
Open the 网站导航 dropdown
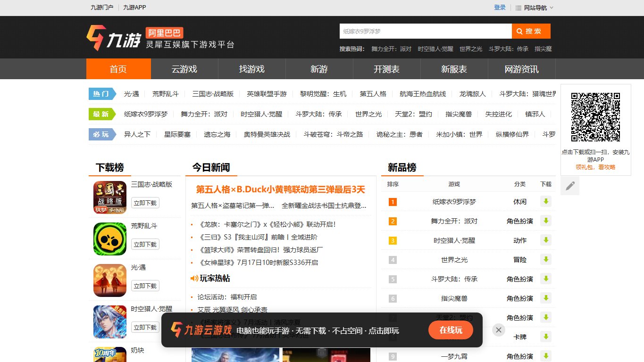pos(535,8)
